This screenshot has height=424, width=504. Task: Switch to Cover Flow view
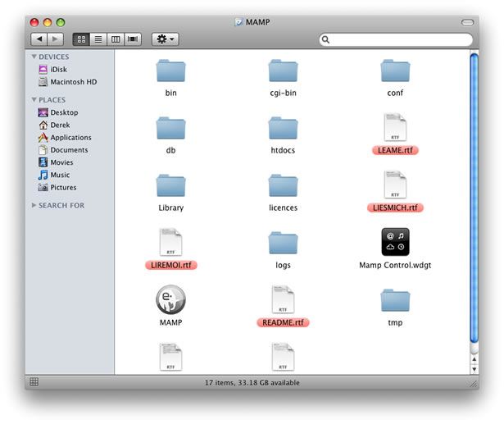pos(133,39)
